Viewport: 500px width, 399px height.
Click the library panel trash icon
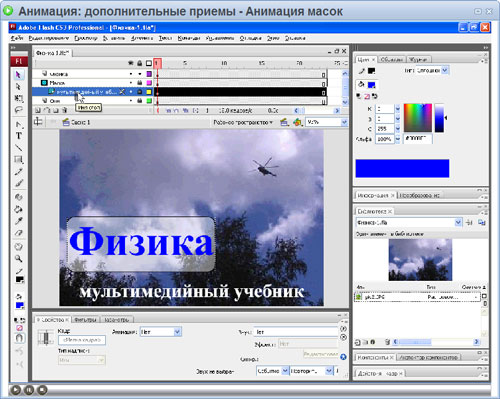(x=387, y=342)
